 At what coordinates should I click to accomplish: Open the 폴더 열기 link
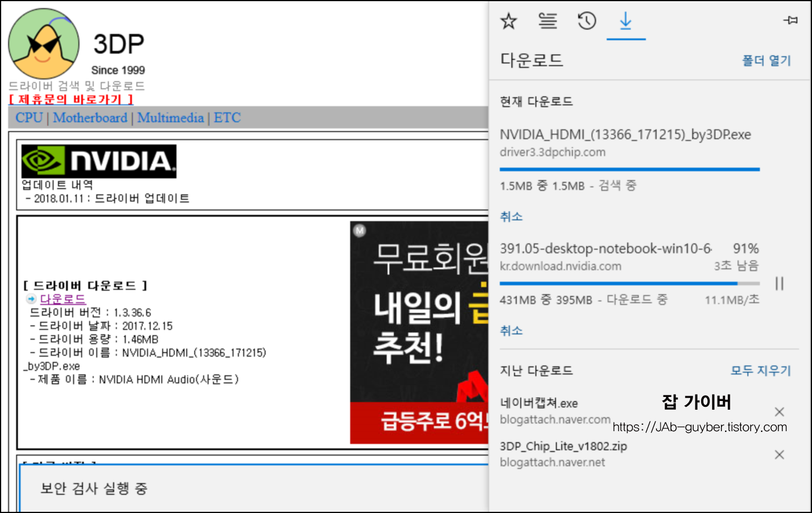tap(766, 60)
